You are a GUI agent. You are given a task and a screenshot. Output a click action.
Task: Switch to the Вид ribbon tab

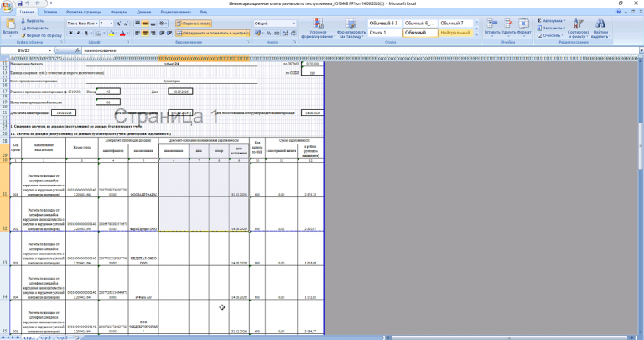coord(204,13)
